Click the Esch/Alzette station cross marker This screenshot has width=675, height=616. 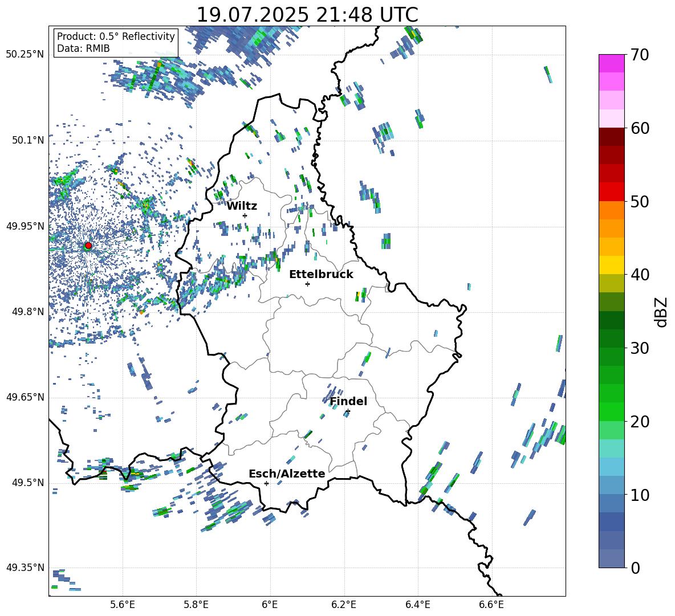click(266, 483)
